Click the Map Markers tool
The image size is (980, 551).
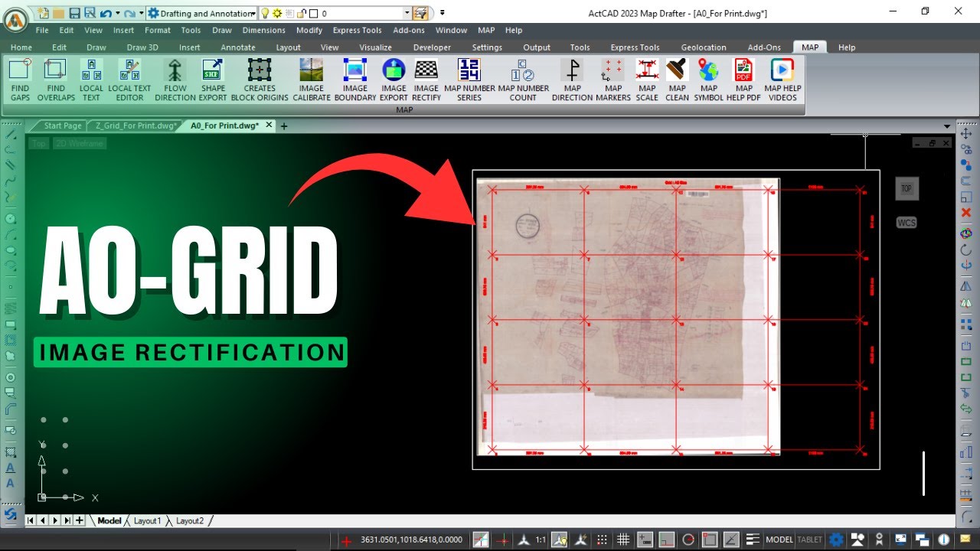tap(613, 80)
